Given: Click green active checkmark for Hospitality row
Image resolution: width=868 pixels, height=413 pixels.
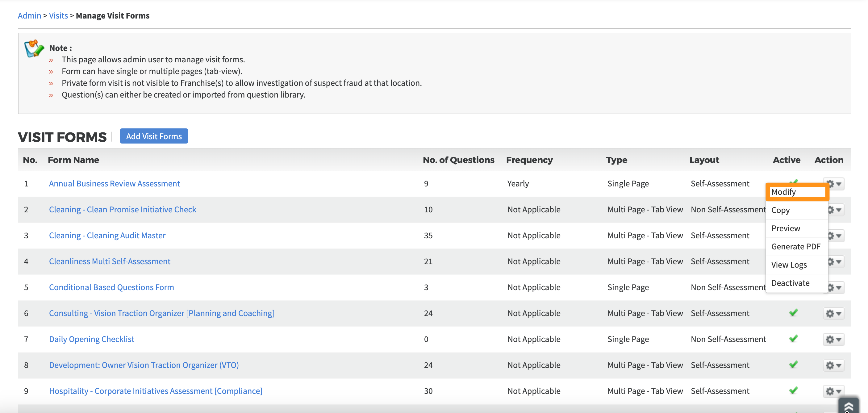Looking at the screenshot, I should [793, 390].
